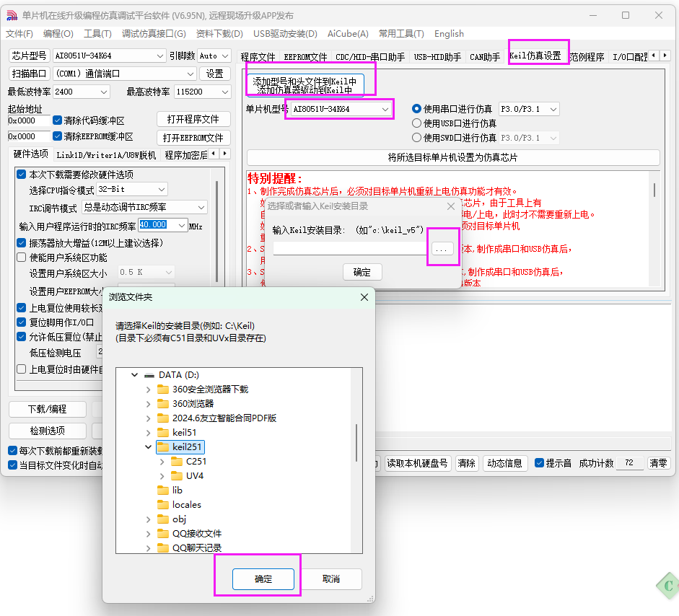
Task: Expand the 360浏览器 folder node
Action: pyautogui.click(x=149, y=404)
